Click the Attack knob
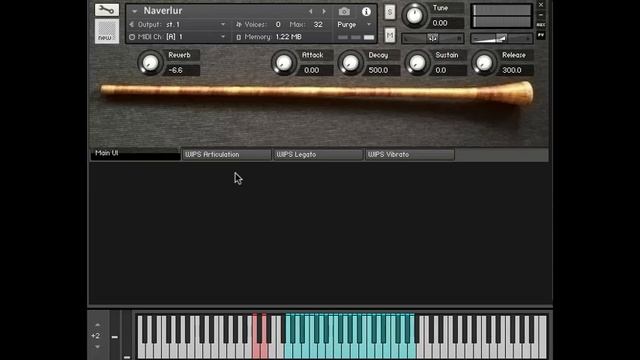The width and height of the screenshot is (640, 360). 284,63
